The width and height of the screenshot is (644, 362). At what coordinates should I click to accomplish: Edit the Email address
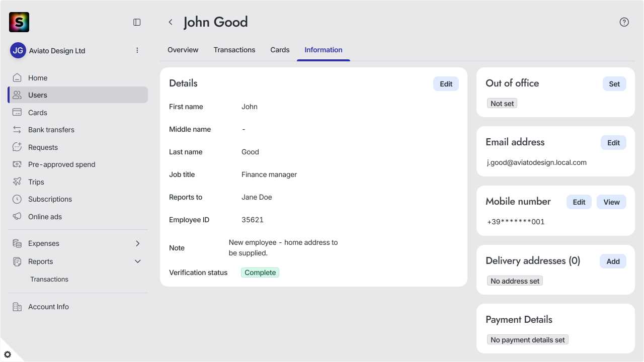pos(613,143)
